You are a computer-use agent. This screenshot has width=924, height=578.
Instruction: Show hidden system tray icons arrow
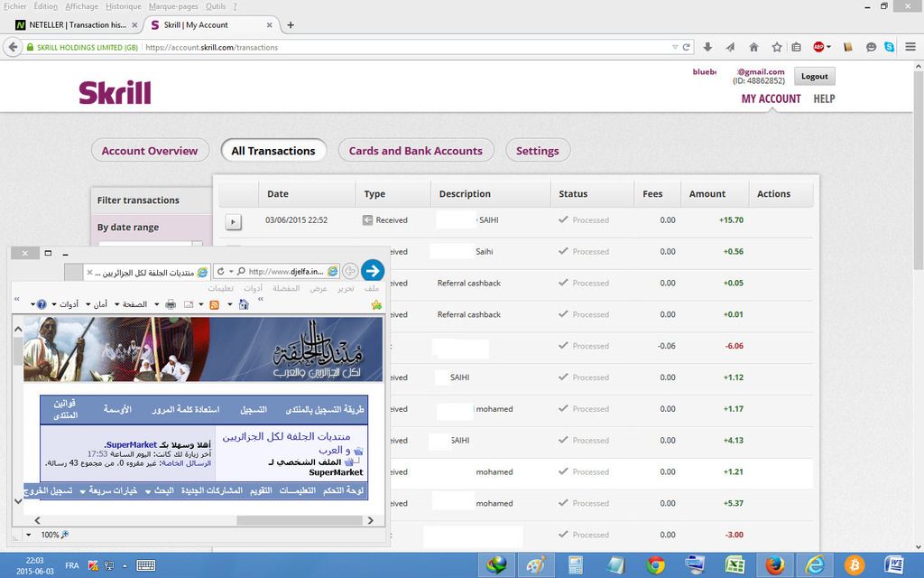click(x=125, y=565)
